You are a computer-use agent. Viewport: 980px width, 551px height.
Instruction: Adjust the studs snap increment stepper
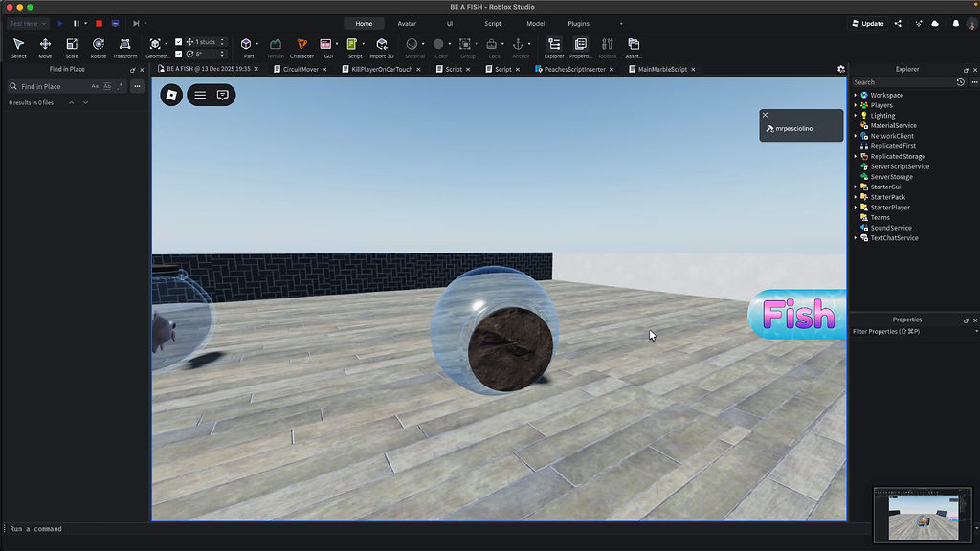[x=222, y=42]
